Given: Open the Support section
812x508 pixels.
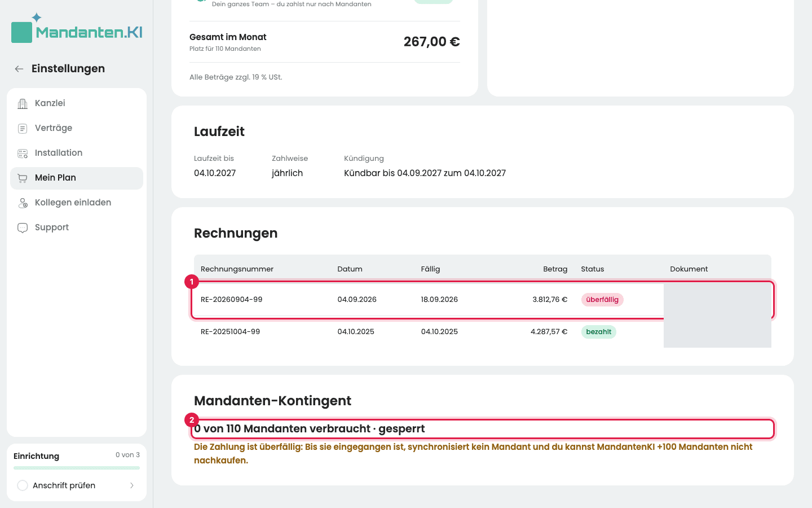Looking at the screenshot, I should (x=77, y=227).
